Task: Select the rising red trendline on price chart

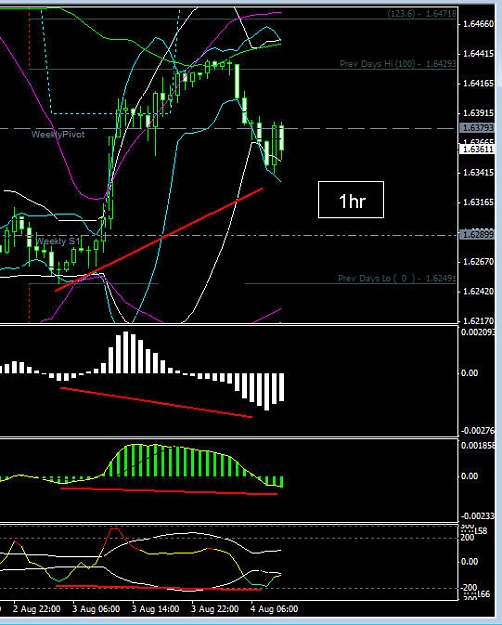Action: [159, 240]
